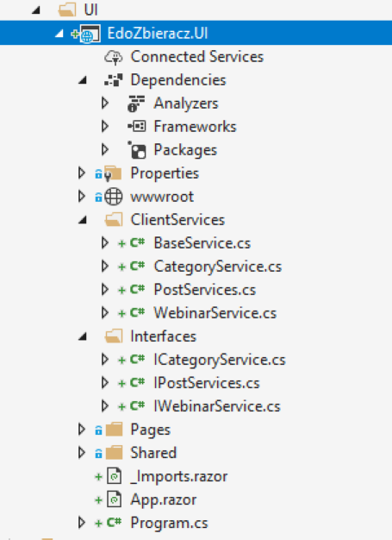Screen dimensions: 392x540
Task: Collapse the Interfaces folder
Action: [82, 336]
